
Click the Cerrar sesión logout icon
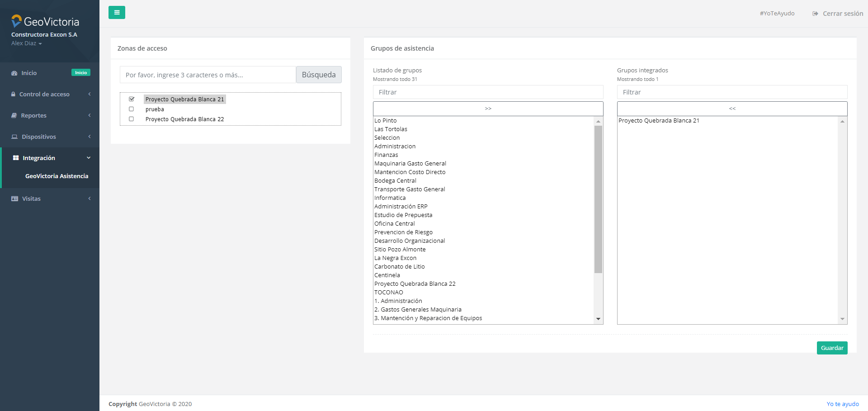click(815, 14)
